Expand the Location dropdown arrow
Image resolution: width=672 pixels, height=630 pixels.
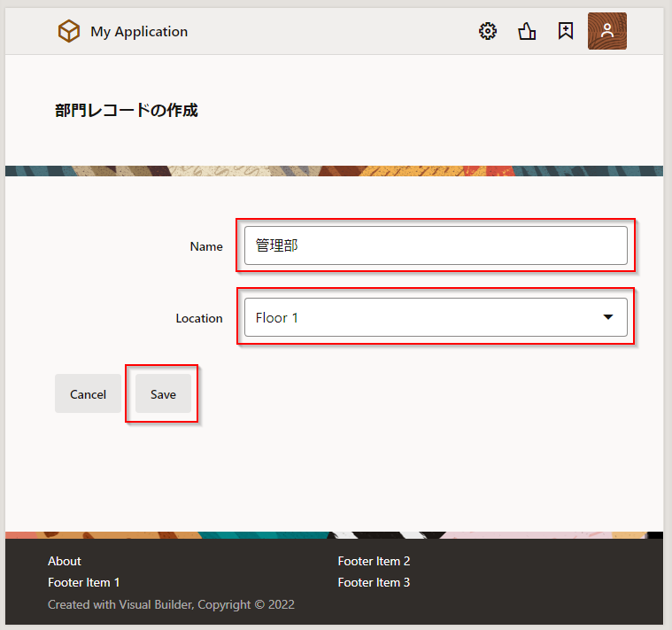tap(608, 317)
